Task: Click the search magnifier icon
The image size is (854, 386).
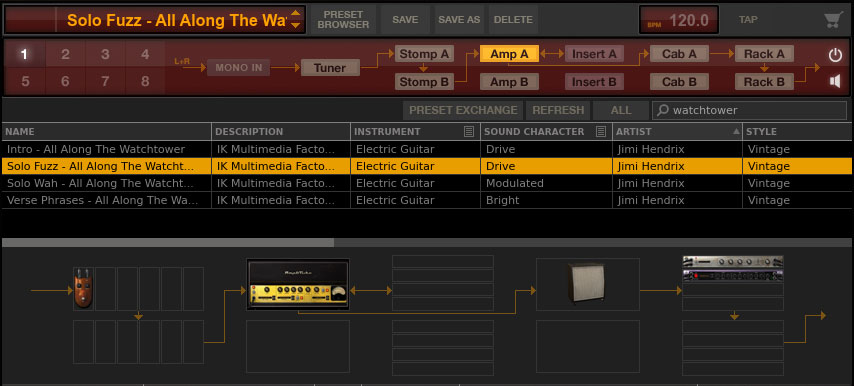Action: pyautogui.click(x=663, y=111)
